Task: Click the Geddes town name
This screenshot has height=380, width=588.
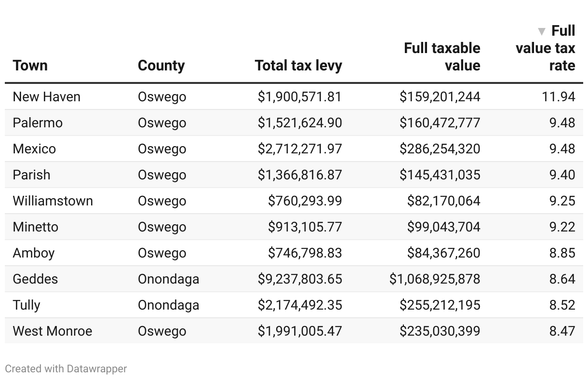Action: point(35,279)
